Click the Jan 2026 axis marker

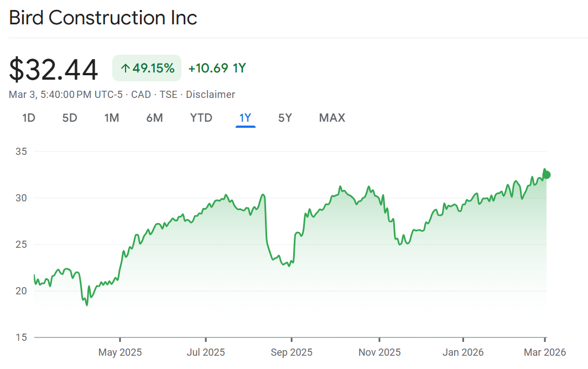tap(463, 352)
